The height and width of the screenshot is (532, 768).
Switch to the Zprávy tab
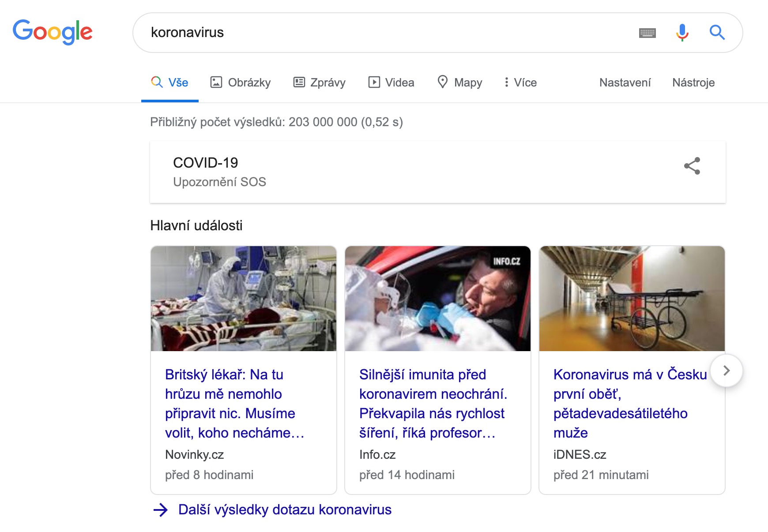[320, 82]
